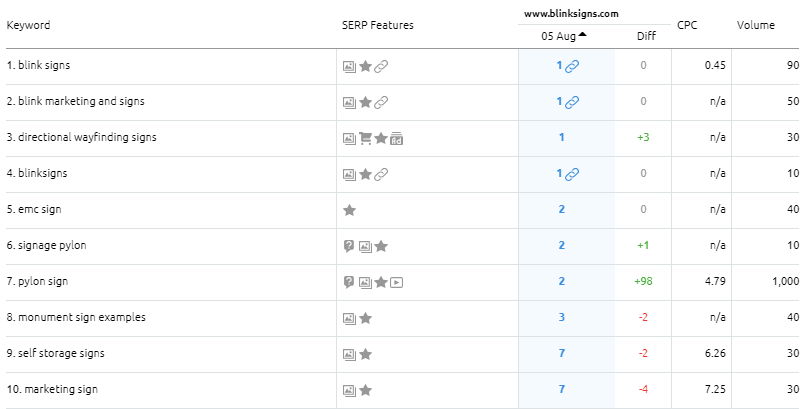This screenshot has height=409, width=807.
Task: Click the Keyword column header
Action: 28,24
